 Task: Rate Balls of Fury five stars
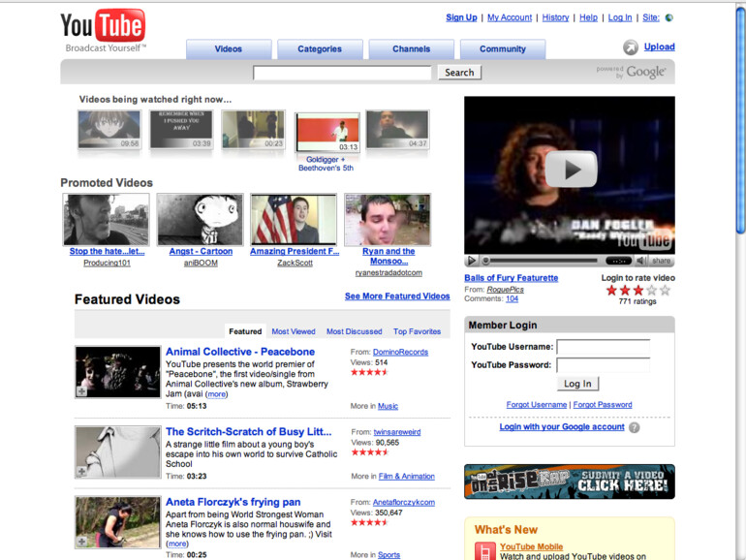[666, 291]
